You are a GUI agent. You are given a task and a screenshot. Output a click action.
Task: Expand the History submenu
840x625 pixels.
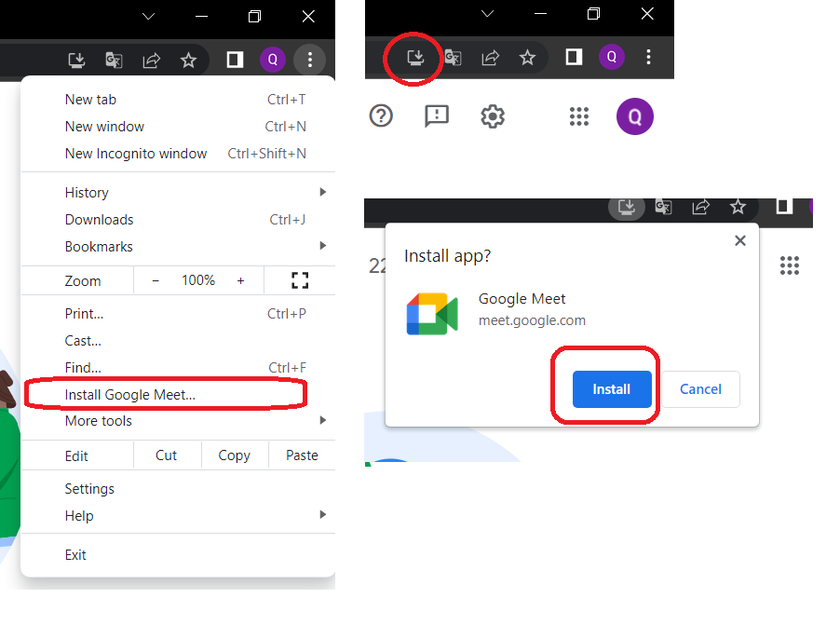click(x=87, y=192)
